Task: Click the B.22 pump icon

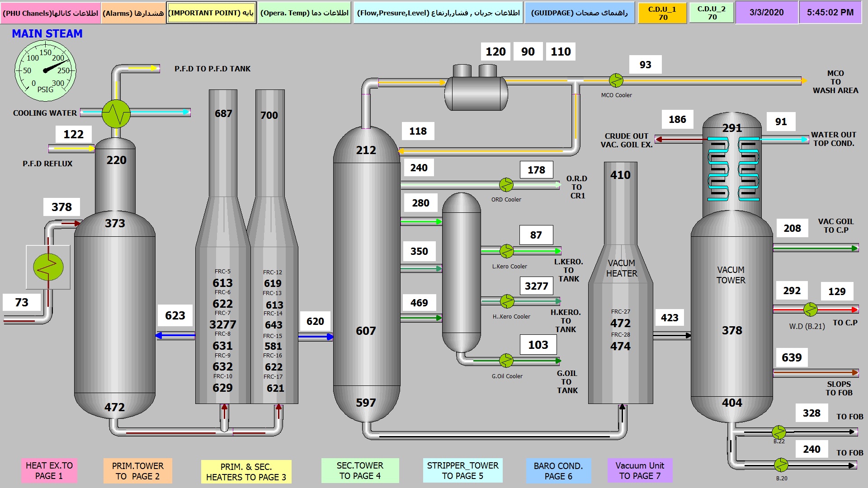Action: [778, 432]
